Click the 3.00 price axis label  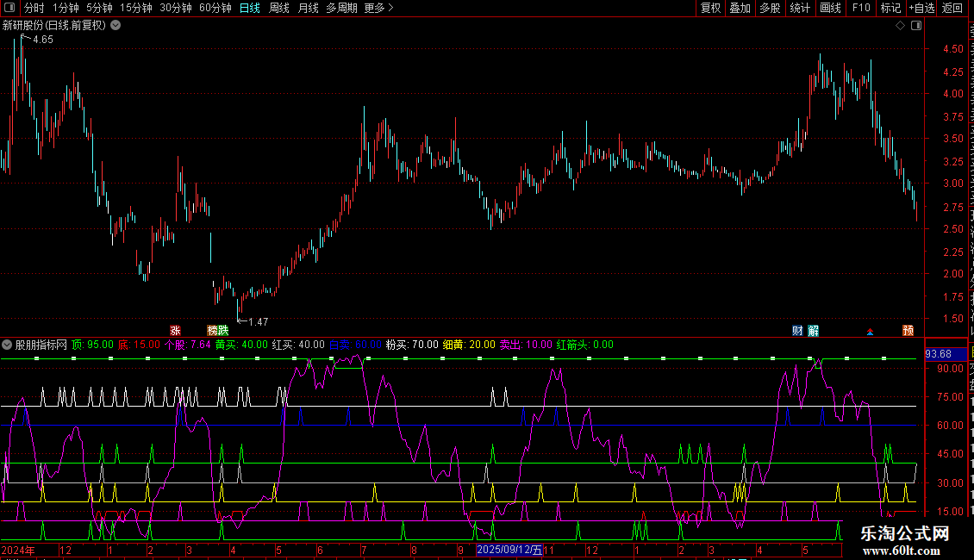pos(952,184)
